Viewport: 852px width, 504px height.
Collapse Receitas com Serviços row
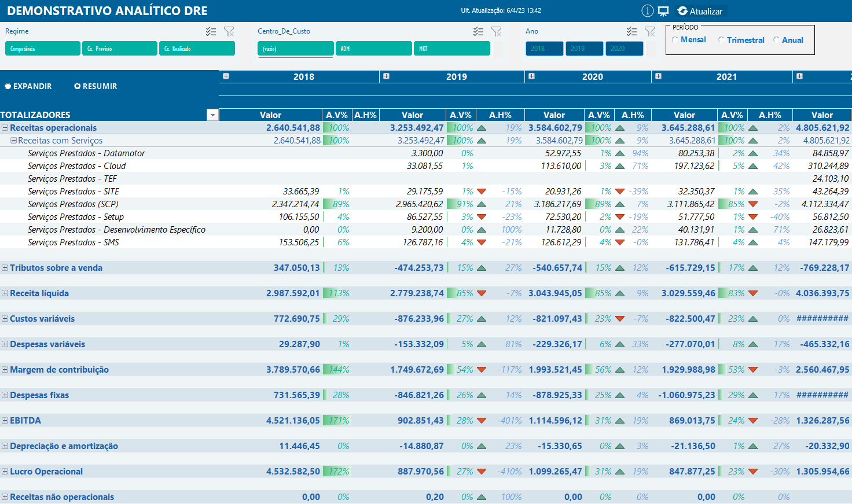point(13,141)
